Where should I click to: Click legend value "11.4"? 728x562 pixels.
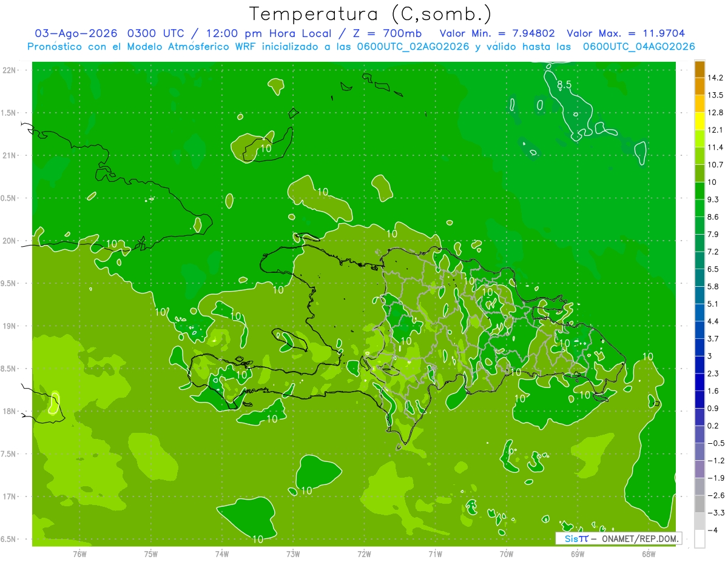[715, 147]
